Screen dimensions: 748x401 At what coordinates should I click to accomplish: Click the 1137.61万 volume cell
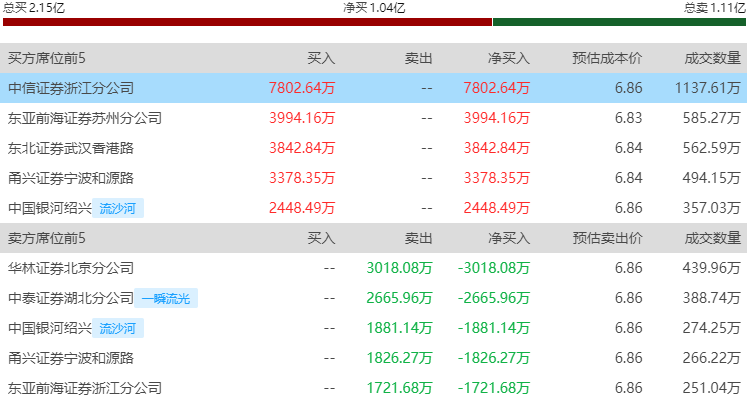pos(707,88)
